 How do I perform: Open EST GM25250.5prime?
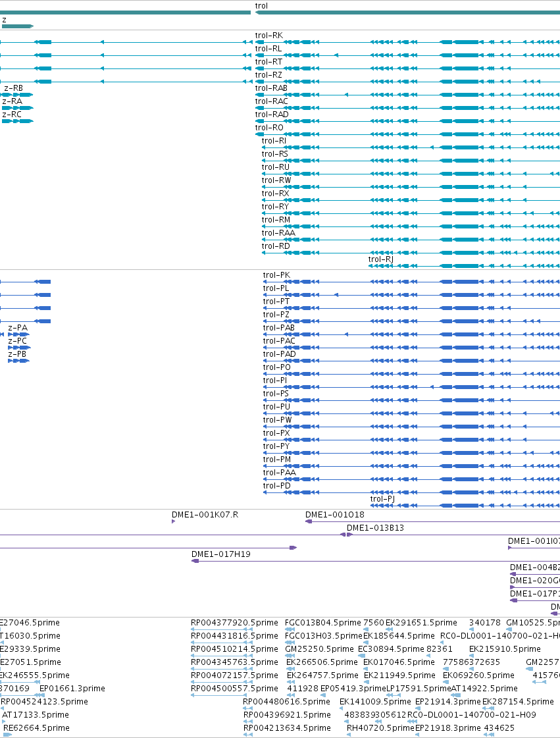(x=320, y=649)
